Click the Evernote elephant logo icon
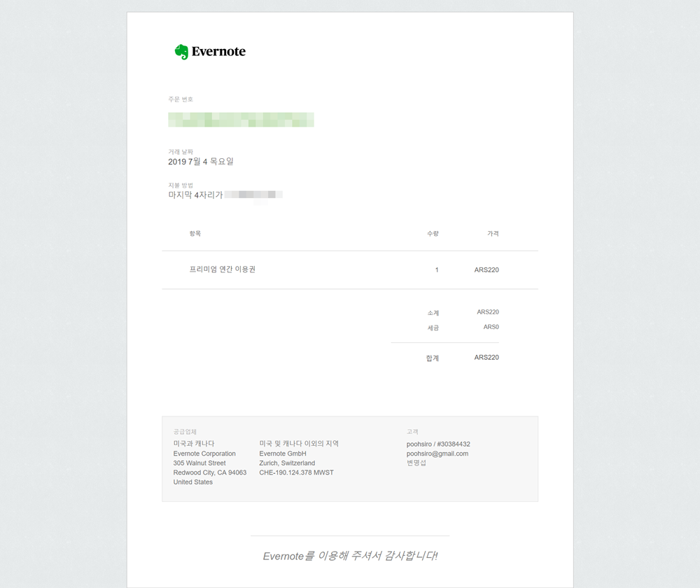This screenshot has height=588, width=700. coord(181,52)
